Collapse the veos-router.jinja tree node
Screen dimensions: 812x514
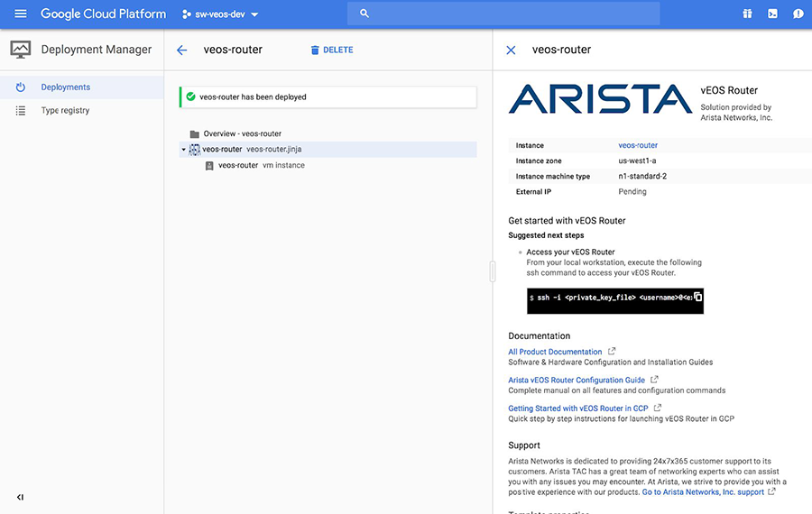tap(183, 150)
